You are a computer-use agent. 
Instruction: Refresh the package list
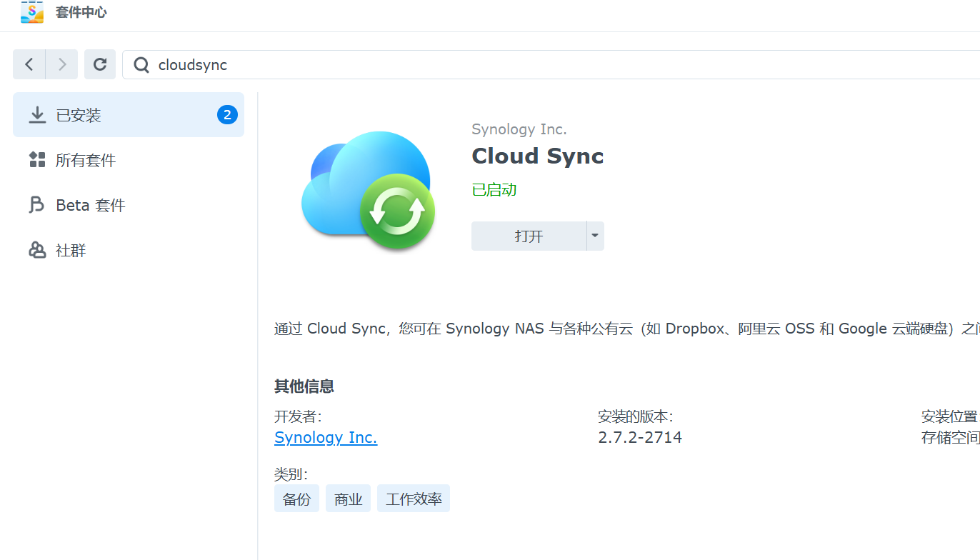(x=100, y=64)
